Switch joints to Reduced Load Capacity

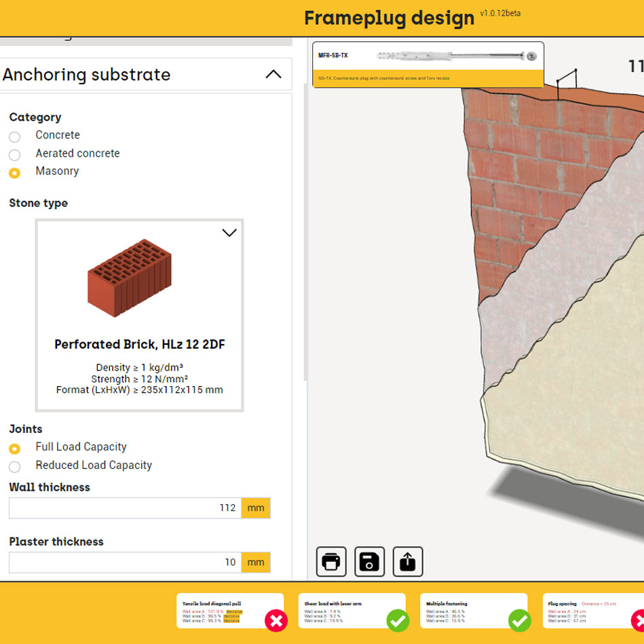pos(15,466)
